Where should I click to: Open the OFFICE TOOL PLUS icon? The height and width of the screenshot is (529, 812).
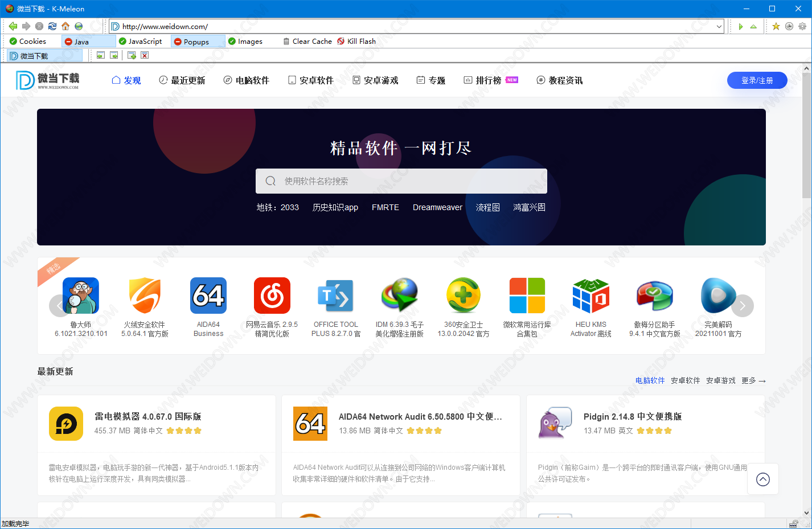tap(336, 296)
